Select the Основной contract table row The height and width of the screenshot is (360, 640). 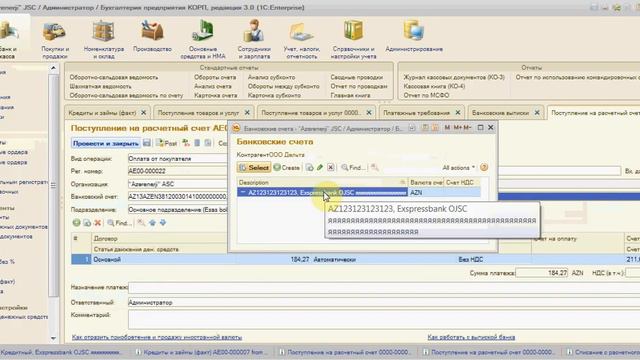[356, 259]
